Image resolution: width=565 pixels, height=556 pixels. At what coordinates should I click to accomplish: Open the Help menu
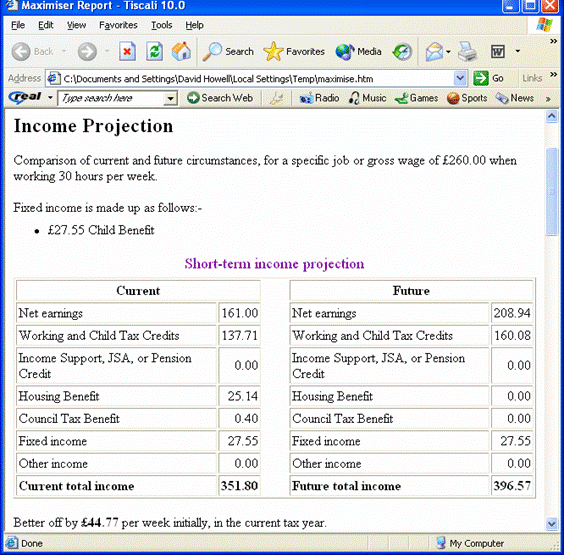click(195, 25)
